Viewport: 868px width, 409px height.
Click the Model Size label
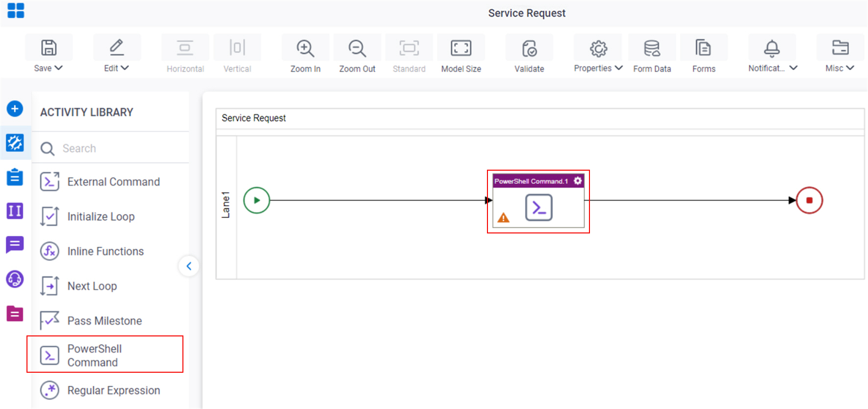pos(461,69)
